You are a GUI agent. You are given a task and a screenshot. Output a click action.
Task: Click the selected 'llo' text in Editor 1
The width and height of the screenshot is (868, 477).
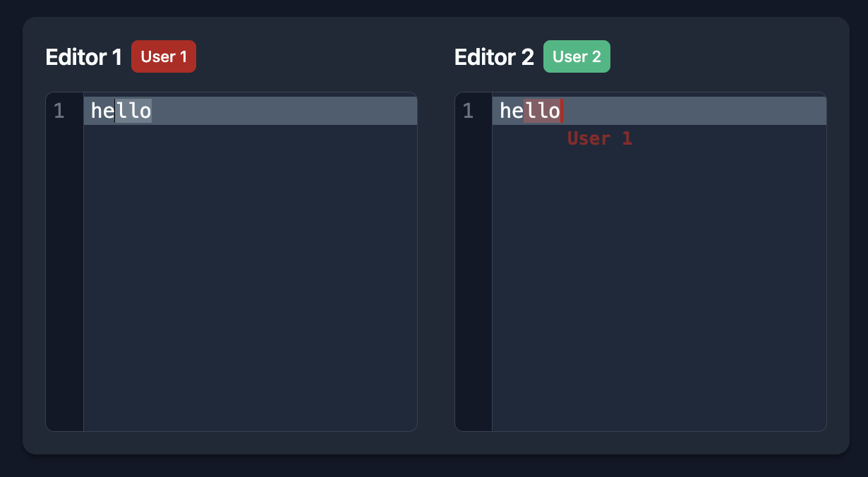click(133, 111)
